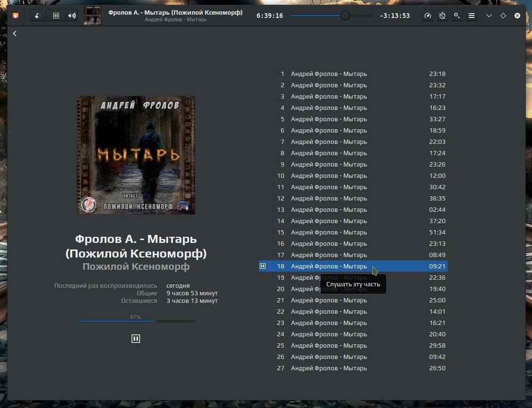The width and height of the screenshot is (532, 408).
Task: Play chapter 12 lasting 36:35
Action: [353, 198]
